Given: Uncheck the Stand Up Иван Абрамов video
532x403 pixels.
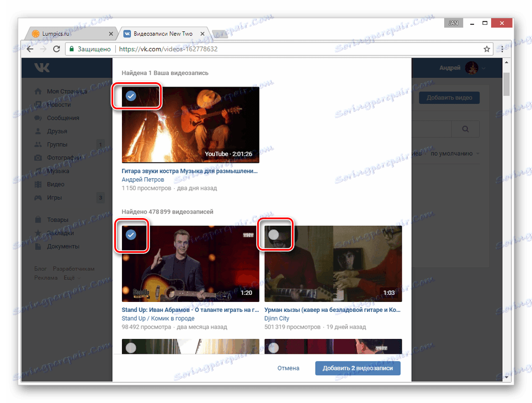Looking at the screenshot, I should (131, 235).
